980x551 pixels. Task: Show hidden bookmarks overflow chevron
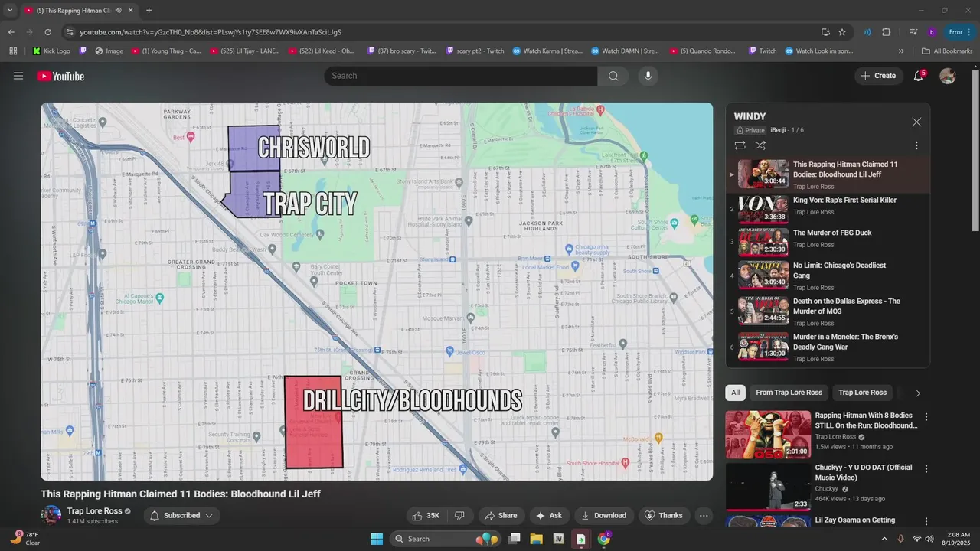point(901,51)
